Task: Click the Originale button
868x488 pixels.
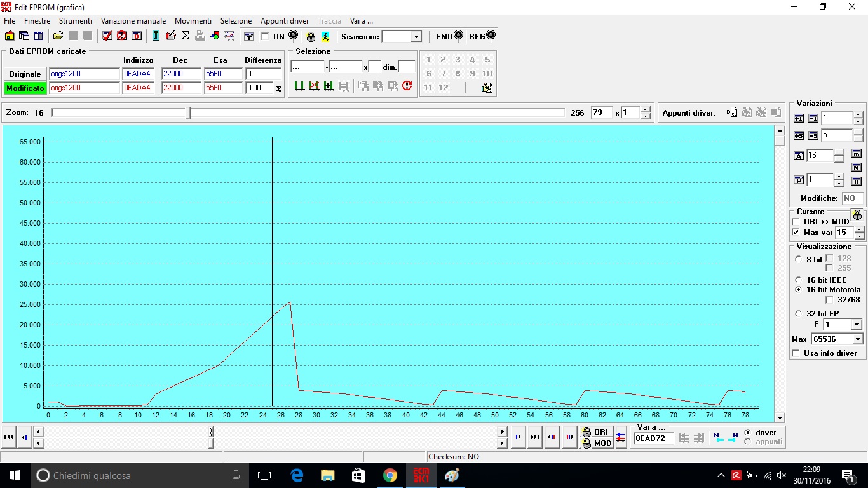Action: (25, 74)
